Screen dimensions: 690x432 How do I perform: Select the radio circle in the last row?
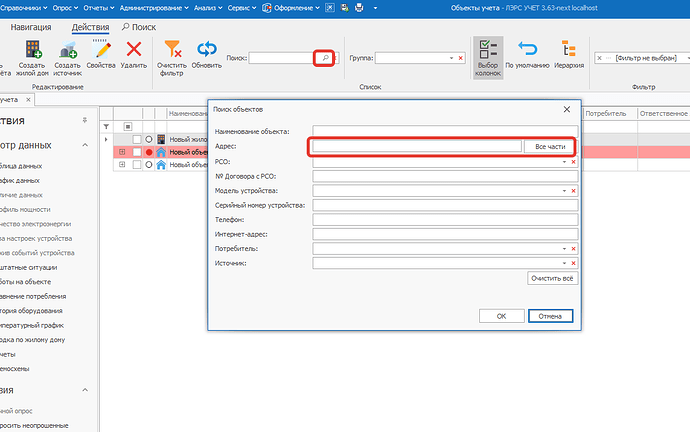click(x=149, y=165)
